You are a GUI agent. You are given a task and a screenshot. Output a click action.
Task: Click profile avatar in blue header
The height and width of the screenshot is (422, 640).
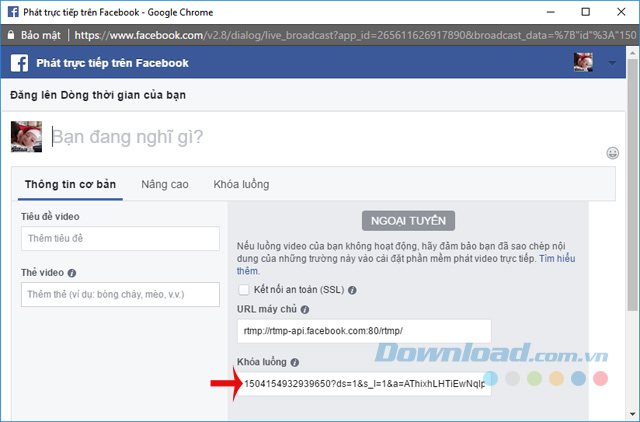click(x=583, y=62)
